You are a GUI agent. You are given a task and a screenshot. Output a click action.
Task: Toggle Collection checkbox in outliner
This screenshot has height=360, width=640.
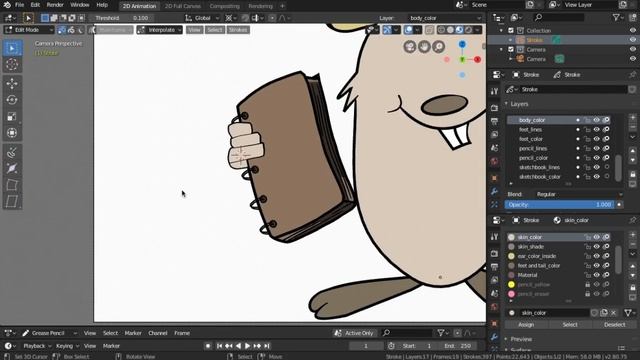pos(511,31)
